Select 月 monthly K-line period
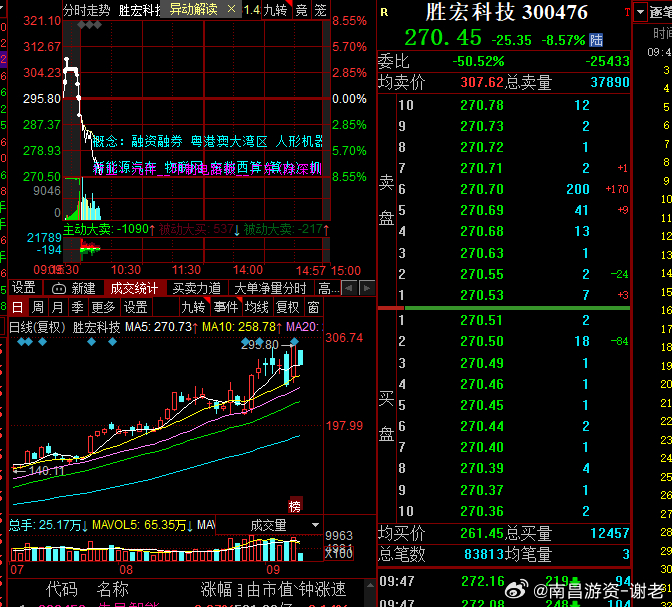Image resolution: width=672 pixels, height=607 pixels. (x=57, y=307)
